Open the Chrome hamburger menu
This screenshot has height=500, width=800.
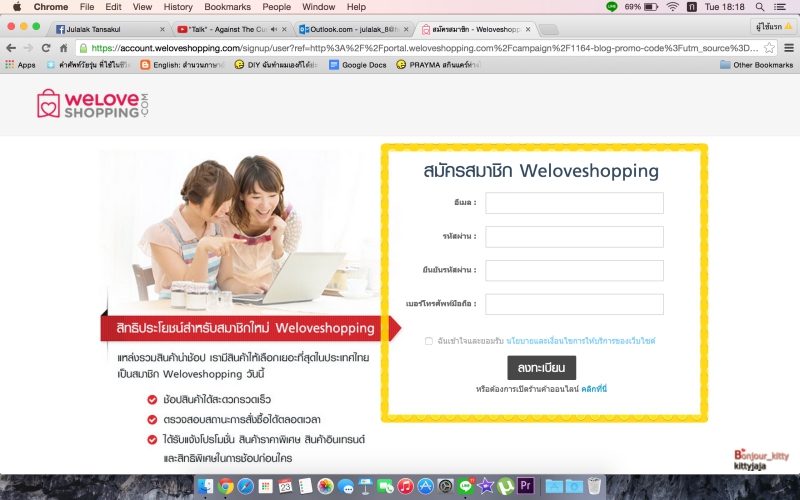point(789,48)
